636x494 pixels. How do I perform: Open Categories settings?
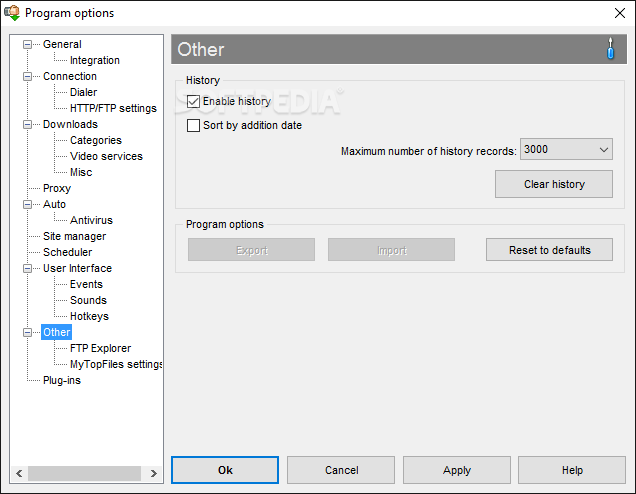coord(96,140)
